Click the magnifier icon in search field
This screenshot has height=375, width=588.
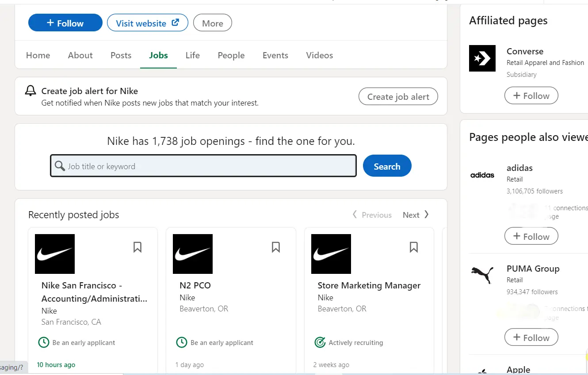[60, 166]
